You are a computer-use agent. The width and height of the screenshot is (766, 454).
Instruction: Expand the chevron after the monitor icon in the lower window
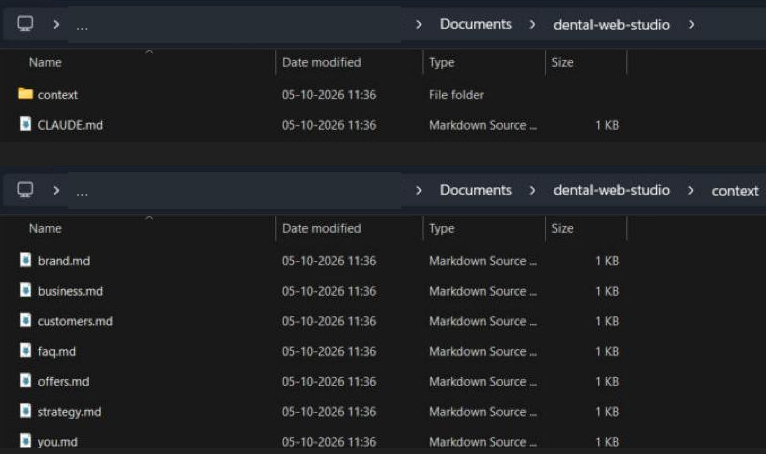pyautogui.click(x=56, y=190)
